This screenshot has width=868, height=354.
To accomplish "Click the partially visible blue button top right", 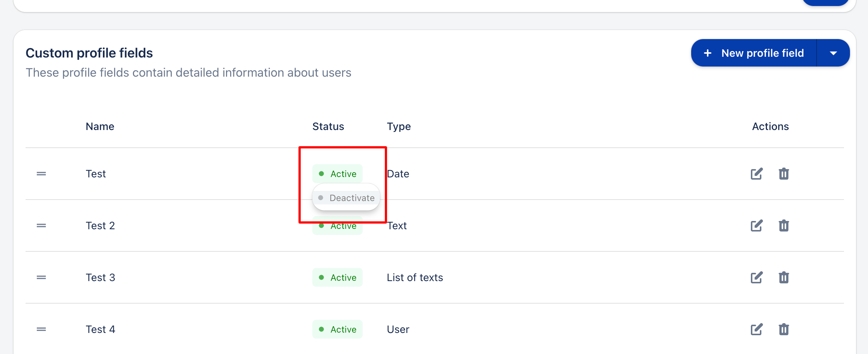I will click(825, 3).
